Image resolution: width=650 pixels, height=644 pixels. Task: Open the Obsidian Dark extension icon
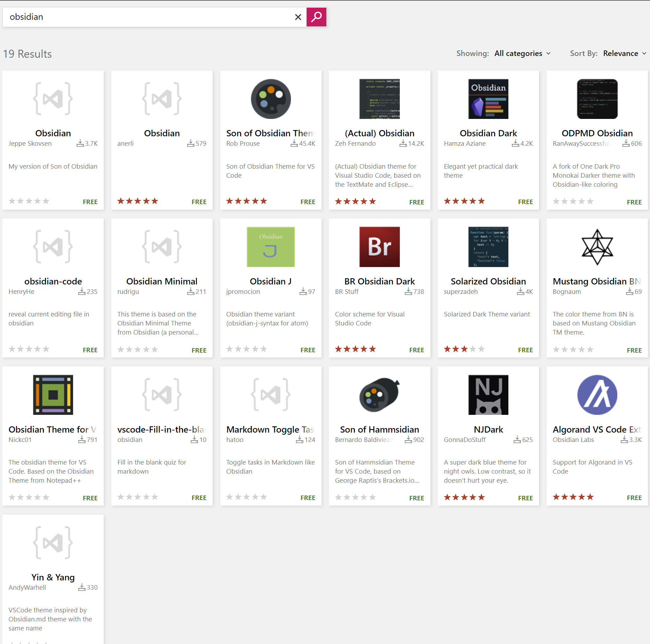tap(488, 99)
